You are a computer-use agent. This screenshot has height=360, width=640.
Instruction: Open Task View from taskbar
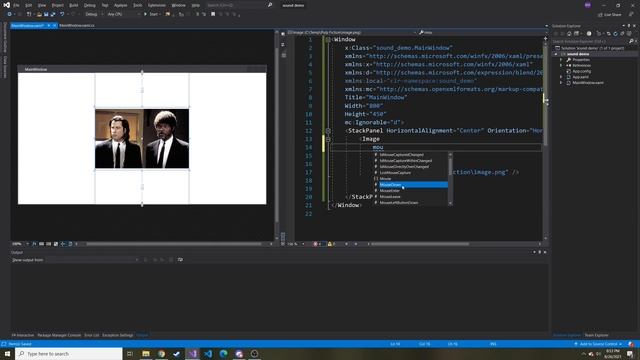point(130,354)
